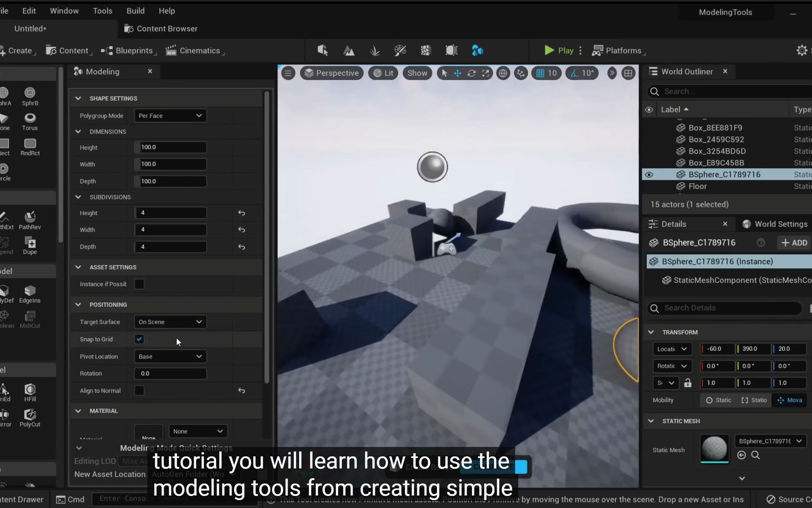Collapse the SUBDIVISIONS section
The width and height of the screenshot is (812, 508).
click(78, 197)
